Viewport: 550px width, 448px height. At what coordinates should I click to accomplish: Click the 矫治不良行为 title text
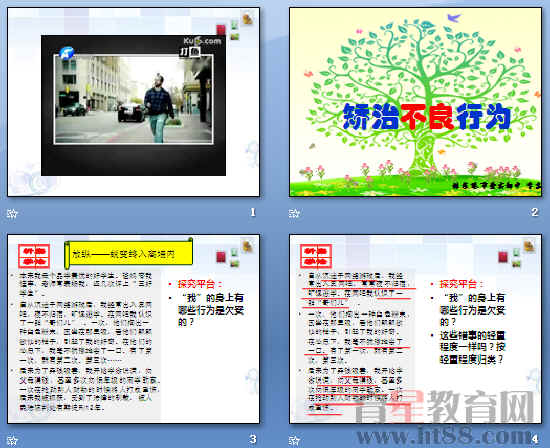pos(427,117)
